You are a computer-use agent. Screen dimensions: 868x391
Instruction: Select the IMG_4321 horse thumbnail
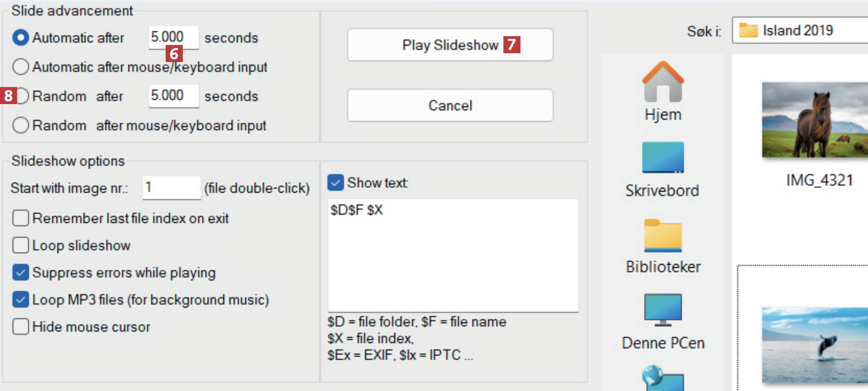coord(815,120)
